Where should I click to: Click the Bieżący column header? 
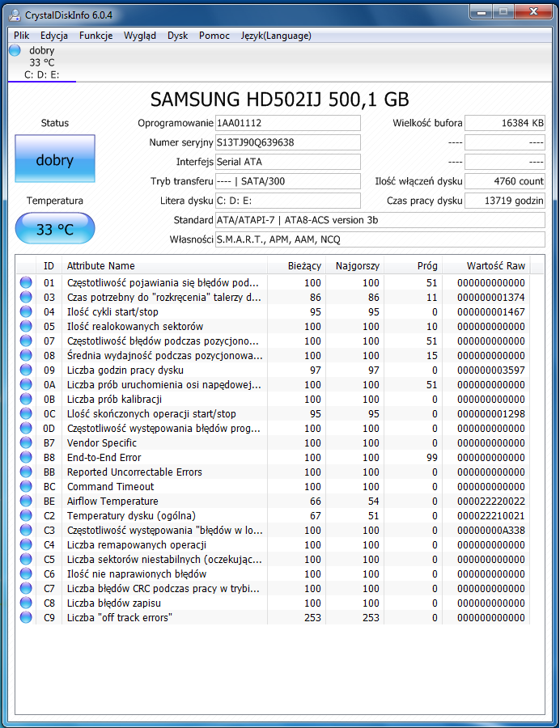coord(297,266)
